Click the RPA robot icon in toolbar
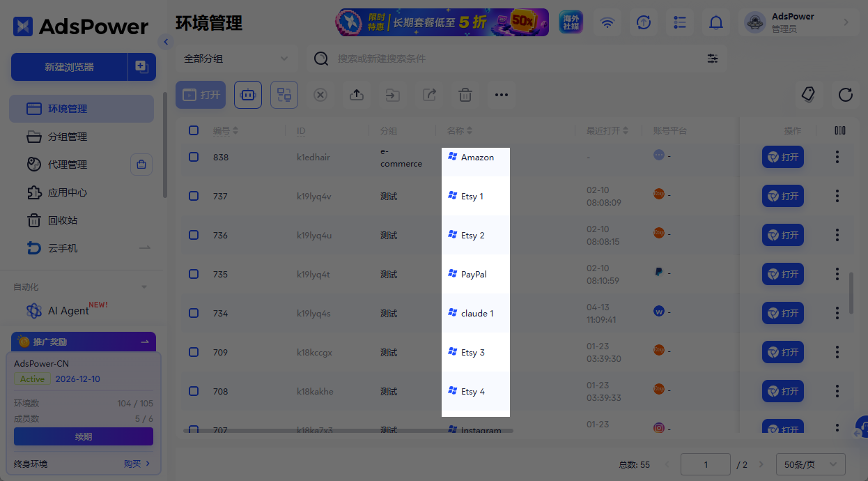The image size is (868, 481). [x=248, y=95]
